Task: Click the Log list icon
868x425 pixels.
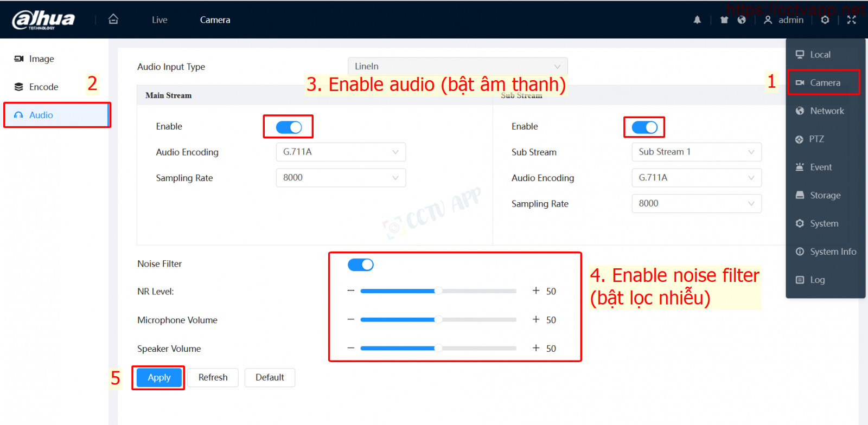Action: (x=800, y=280)
